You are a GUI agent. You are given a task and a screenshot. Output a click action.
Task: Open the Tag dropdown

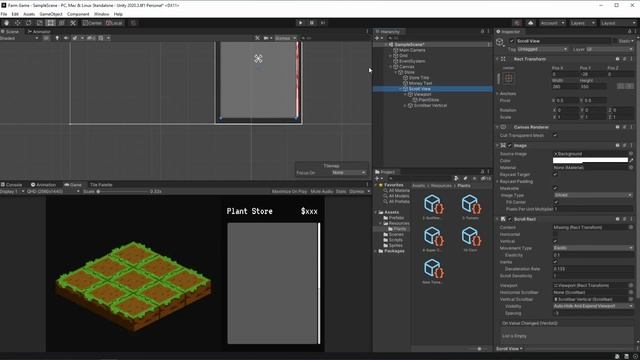542,49
